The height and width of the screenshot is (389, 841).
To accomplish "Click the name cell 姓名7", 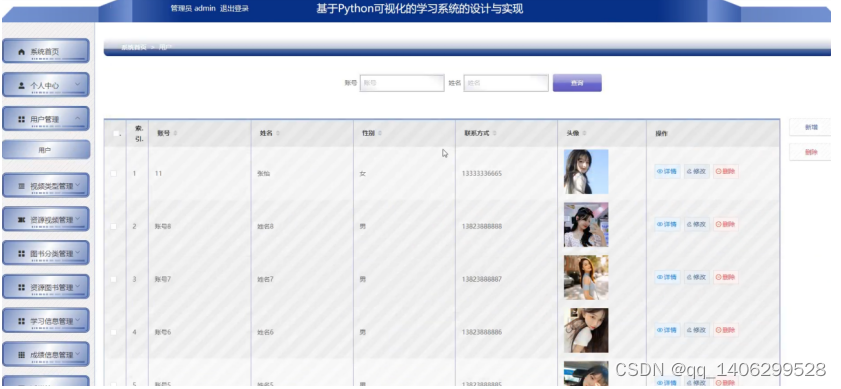I will (265, 280).
